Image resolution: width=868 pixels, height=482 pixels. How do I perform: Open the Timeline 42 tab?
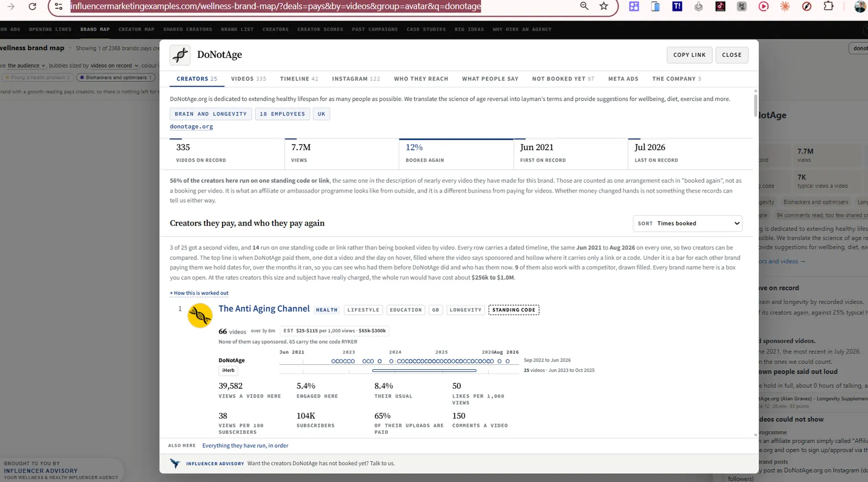[x=299, y=79]
